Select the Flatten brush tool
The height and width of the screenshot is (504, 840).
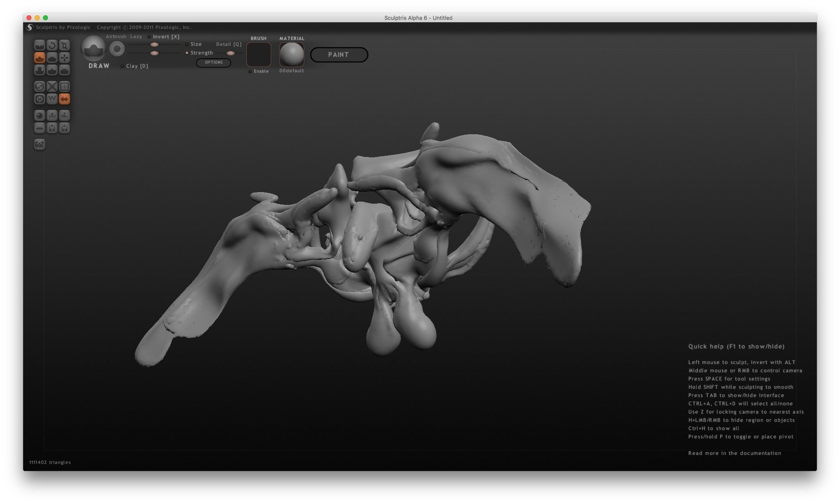[52, 57]
